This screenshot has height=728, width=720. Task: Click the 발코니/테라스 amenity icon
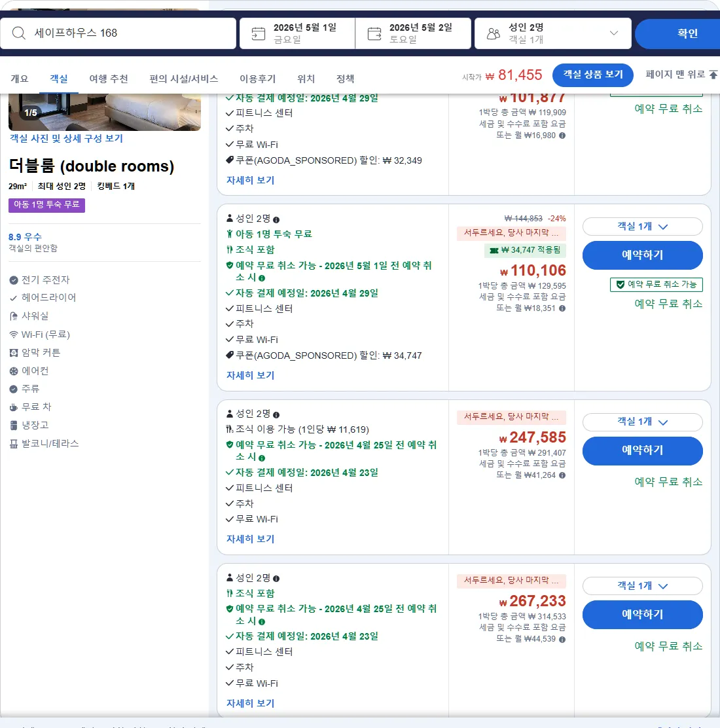[14, 444]
